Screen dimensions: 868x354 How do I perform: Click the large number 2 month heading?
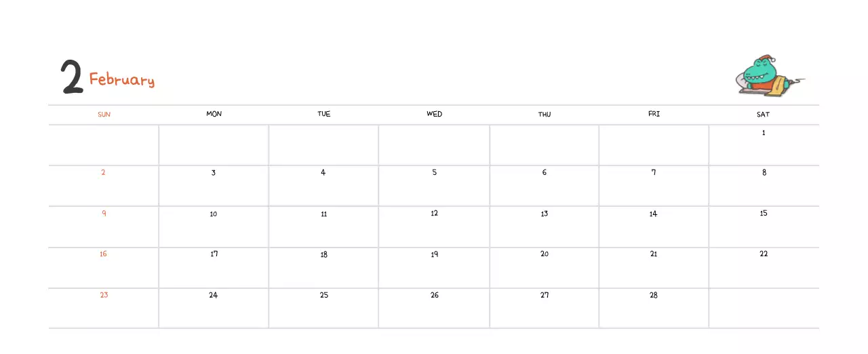pos(72,77)
